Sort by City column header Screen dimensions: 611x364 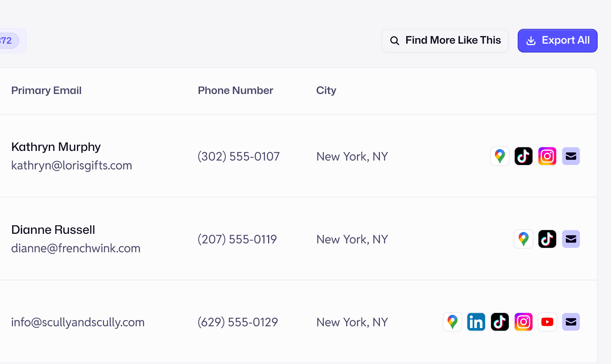(326, 91)
